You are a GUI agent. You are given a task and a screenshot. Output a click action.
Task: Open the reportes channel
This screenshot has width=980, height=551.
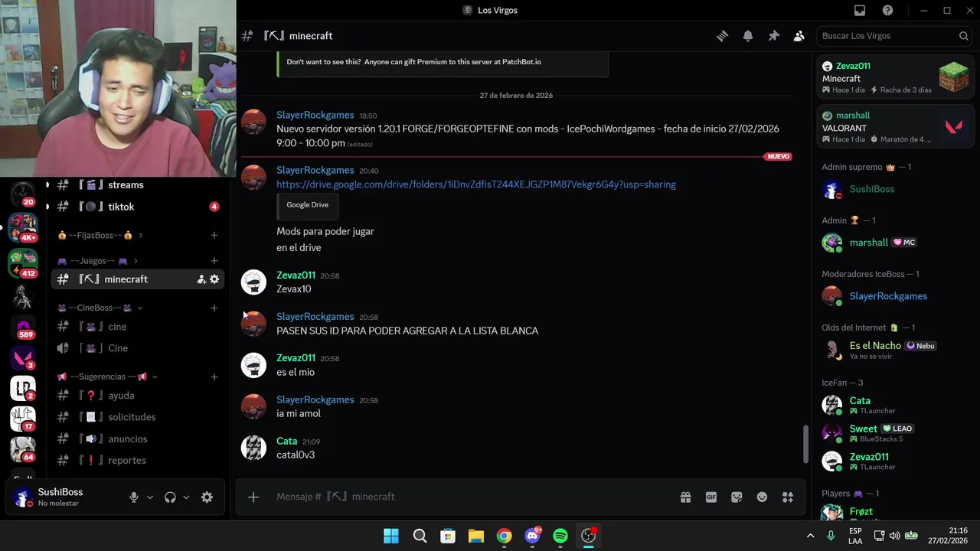pyautogui.click(x=136, y=461)
